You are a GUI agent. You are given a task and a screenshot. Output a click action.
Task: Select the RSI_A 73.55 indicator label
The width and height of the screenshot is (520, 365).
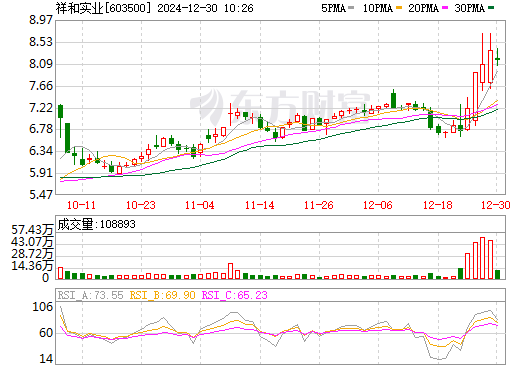(90, 295)
